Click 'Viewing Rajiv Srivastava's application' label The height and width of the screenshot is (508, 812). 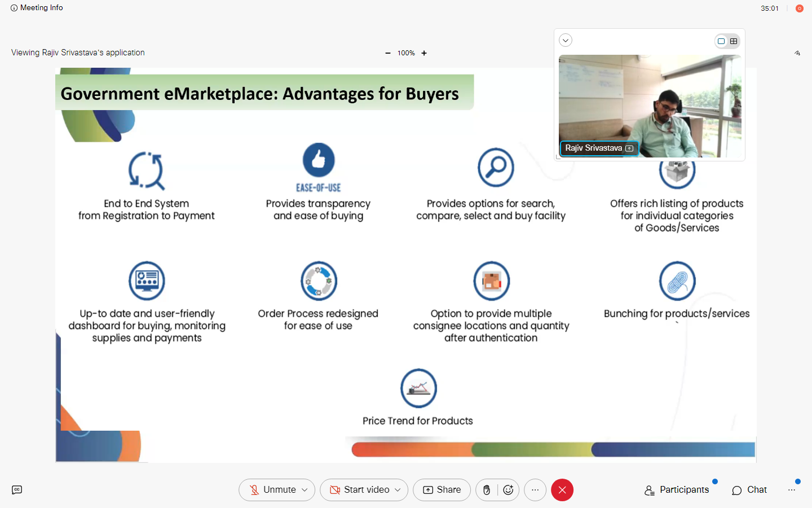78,52
